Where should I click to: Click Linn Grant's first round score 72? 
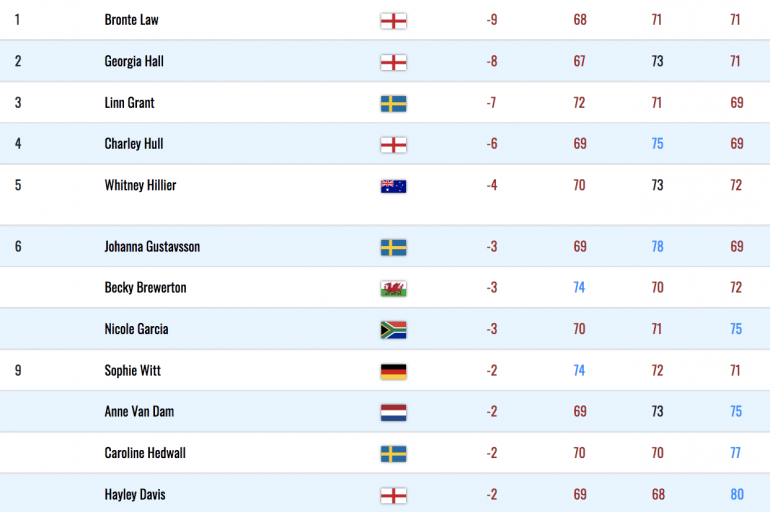click(x=579, y=103)
